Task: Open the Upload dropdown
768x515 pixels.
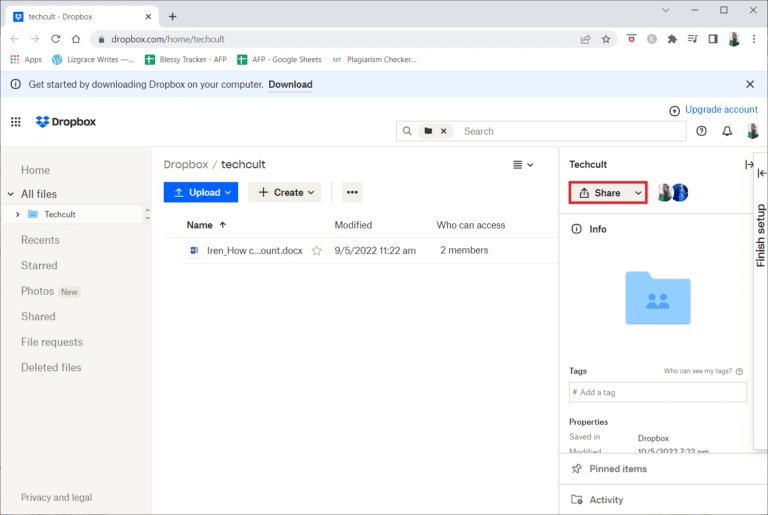Action: (201, 192)
